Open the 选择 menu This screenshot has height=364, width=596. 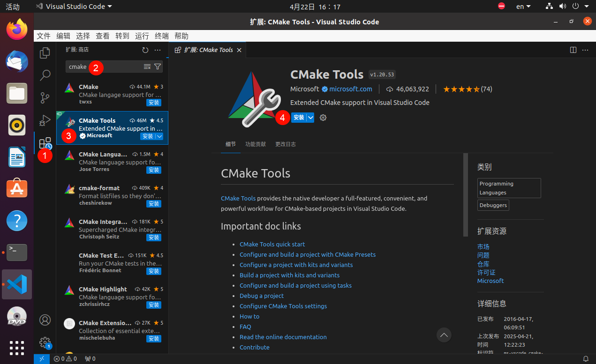(x=83, y=36)
